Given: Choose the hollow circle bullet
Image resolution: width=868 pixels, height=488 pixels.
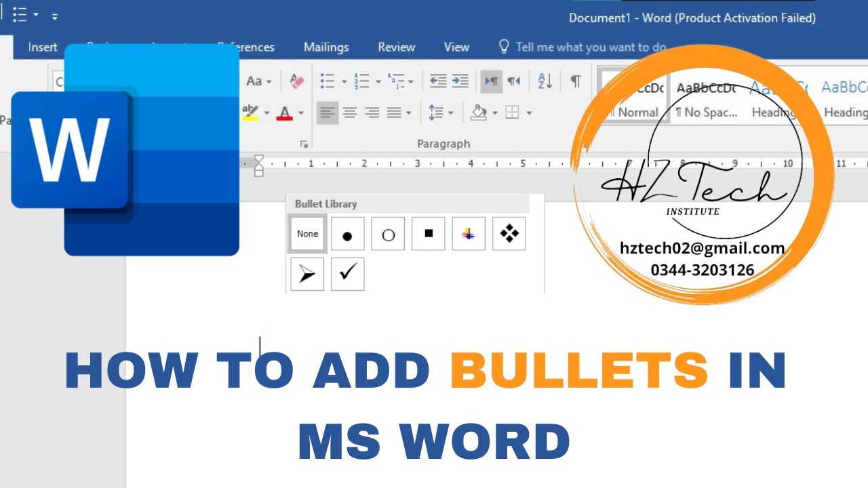Looking at the screenshot, I should 388,234.
